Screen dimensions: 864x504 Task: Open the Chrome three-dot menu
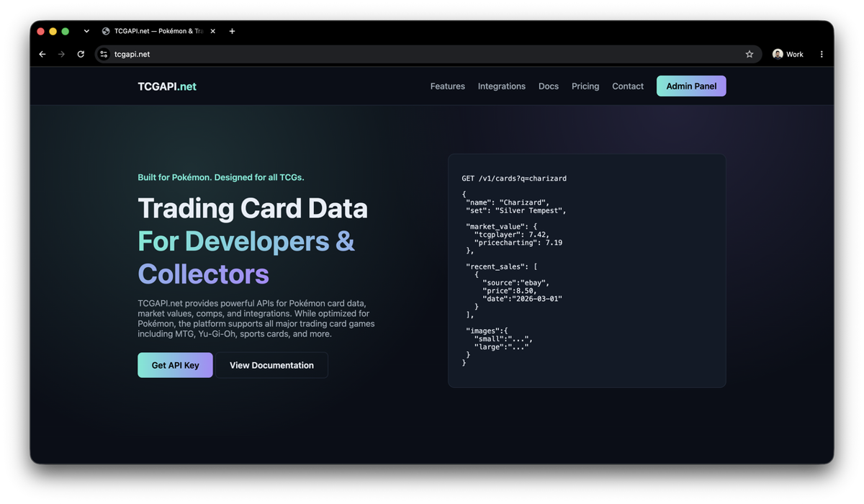pyautogui.click(x=822, y=54)
